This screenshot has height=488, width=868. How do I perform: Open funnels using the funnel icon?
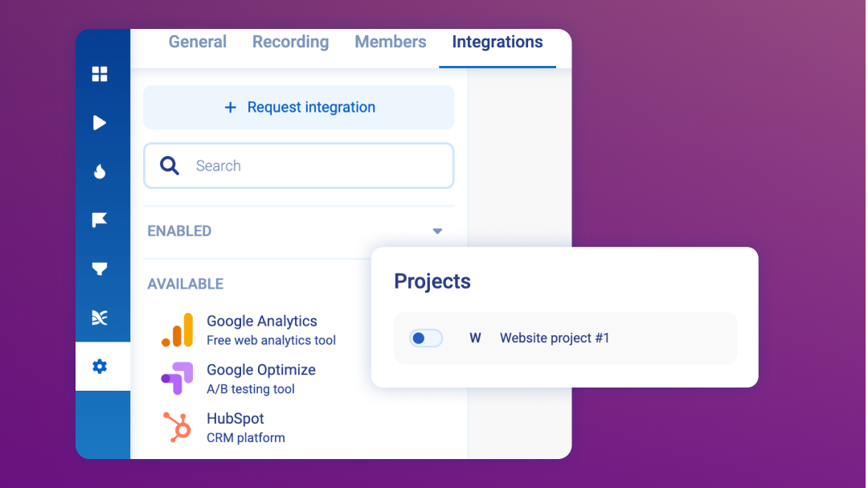100,269
